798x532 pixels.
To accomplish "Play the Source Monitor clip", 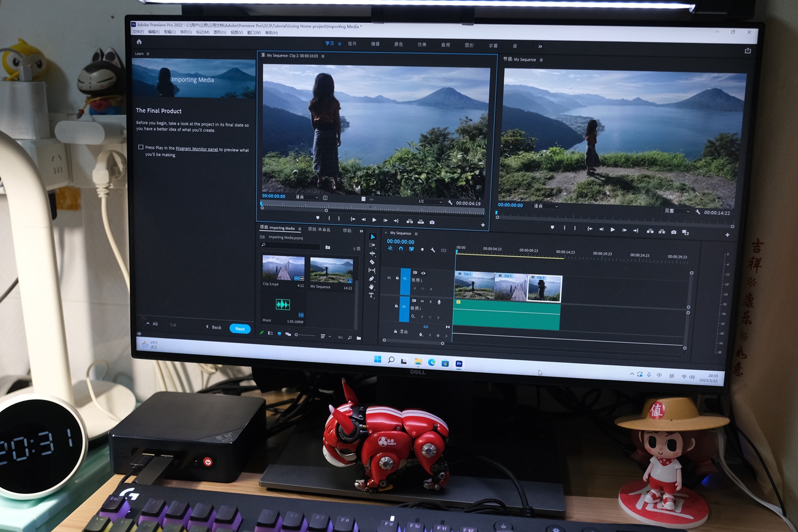I will [x=374, y=220].
